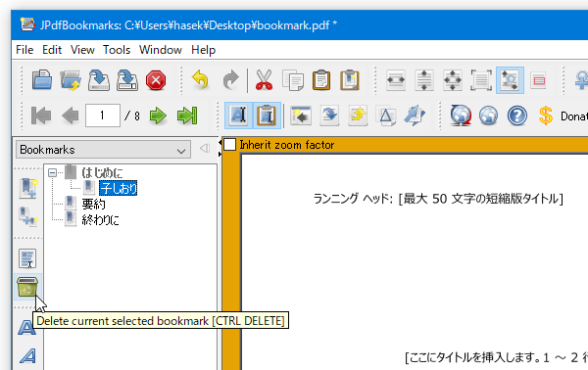588x370 pixels.
Task: Click the Donate dollar icon
Action: (x=546, y=116)
